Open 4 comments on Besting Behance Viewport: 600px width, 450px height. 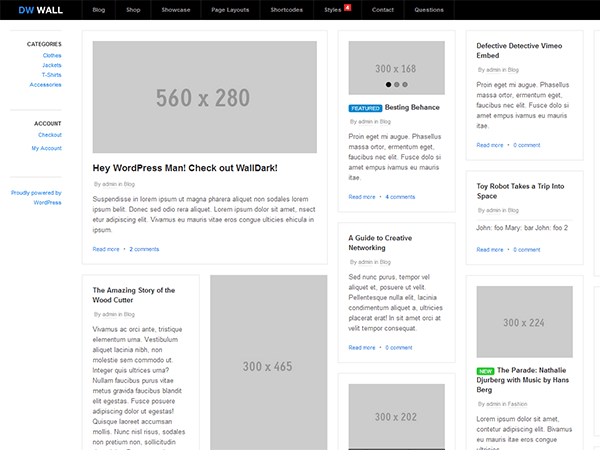click(400, 197)
